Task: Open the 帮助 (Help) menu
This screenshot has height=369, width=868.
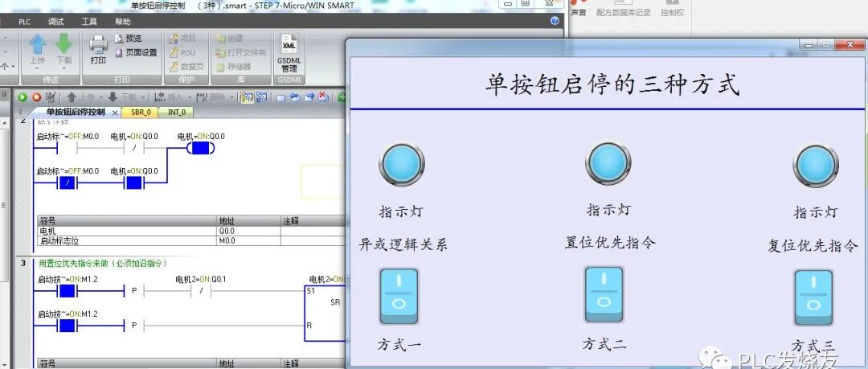Action: pyautogui.click(x=123, y=22)
